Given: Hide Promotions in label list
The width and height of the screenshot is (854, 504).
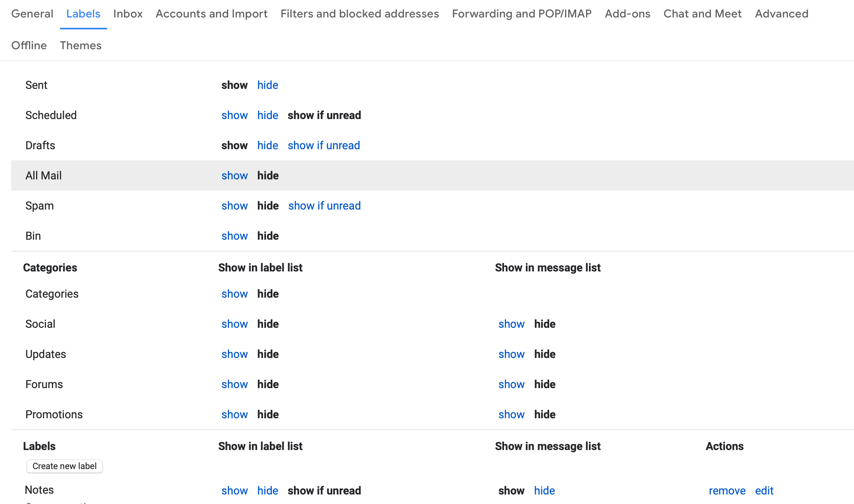Looking at the screenshot, I should point(267,414).
